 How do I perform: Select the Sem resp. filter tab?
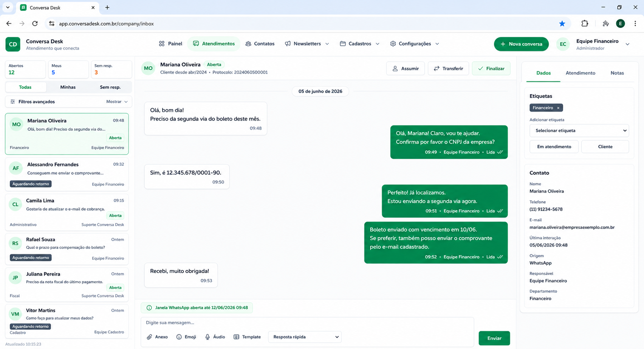pos(110,87)
